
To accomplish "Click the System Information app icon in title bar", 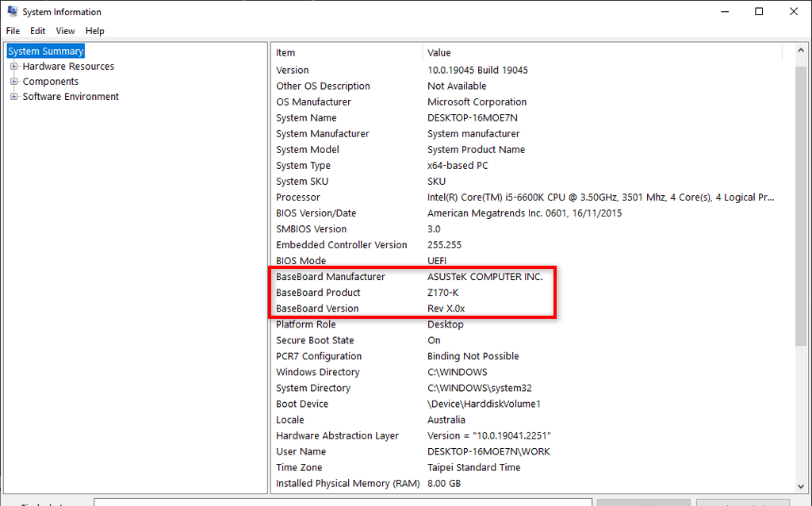I will click(x=13, y=11).
